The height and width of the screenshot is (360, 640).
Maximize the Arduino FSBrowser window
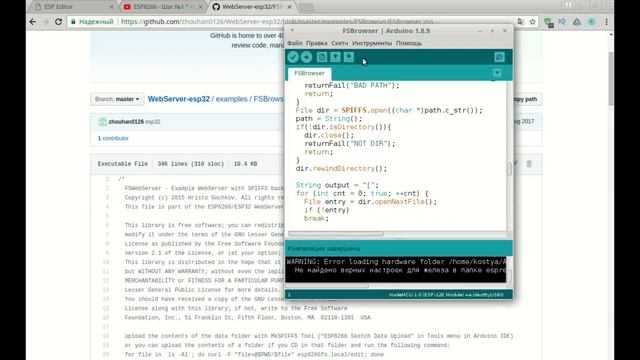pyautogui.click(x=492, y=31)
